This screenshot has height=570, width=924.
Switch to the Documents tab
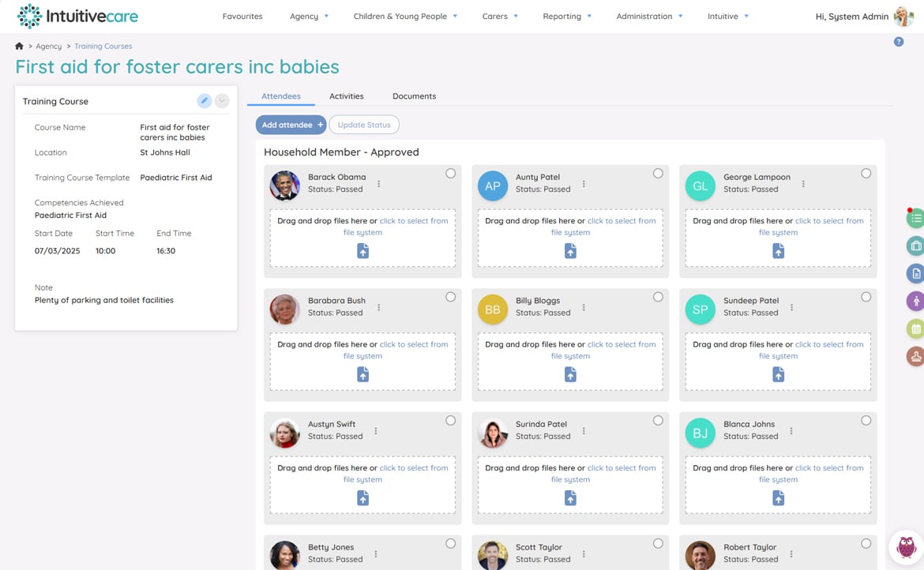[415, 96]
